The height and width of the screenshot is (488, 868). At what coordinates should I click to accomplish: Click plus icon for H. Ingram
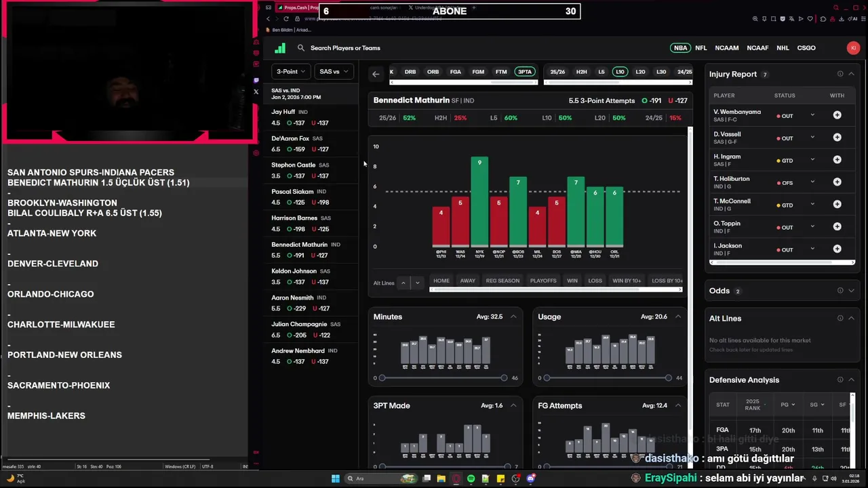click(837, 160)
